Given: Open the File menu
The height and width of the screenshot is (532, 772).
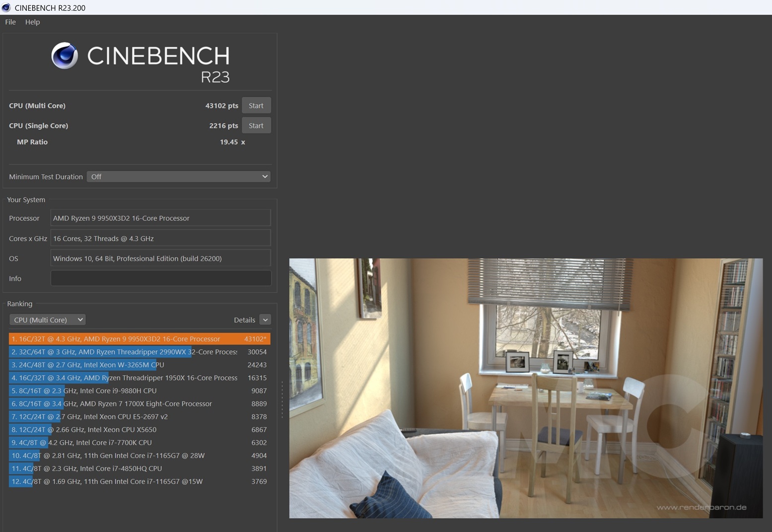Looking at the screenshot, I should tap(9, 22).
